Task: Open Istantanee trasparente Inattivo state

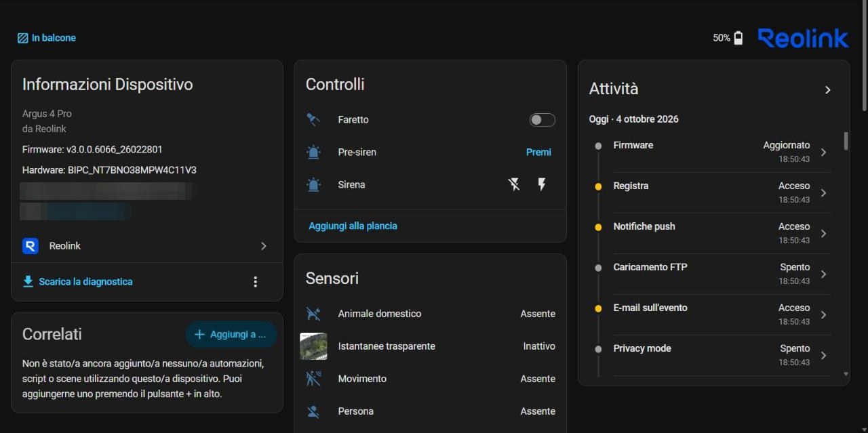Action: [x=539, y=346]
